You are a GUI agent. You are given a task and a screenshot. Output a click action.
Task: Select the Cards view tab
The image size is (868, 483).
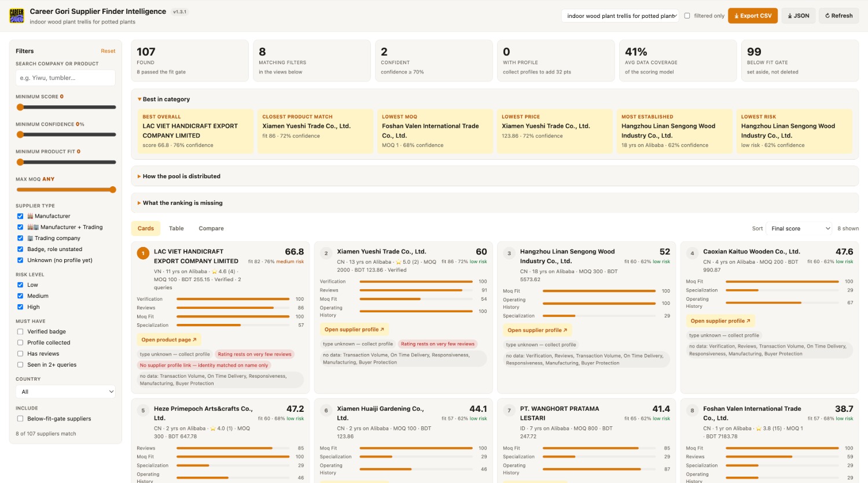[146, 228]
